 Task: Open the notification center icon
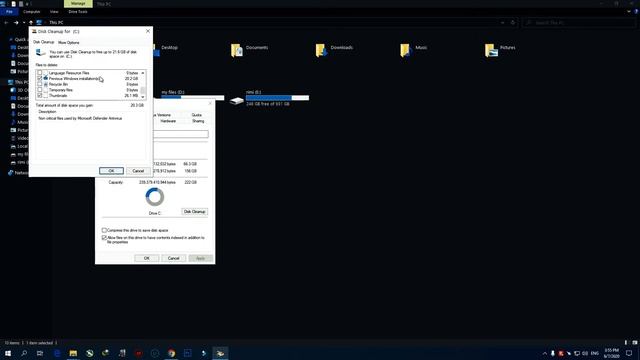(x=629, y=353)
